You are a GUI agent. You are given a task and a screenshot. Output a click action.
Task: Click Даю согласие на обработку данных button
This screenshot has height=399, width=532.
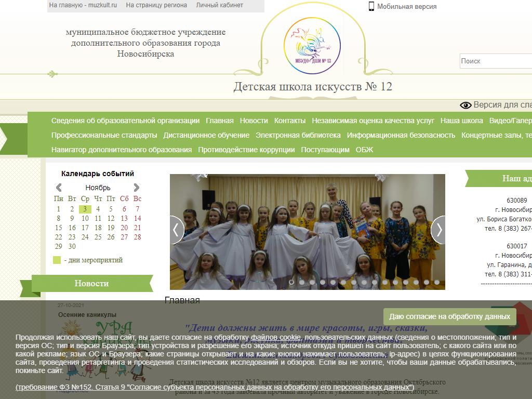pyautogui.click(x=449, y=316)
